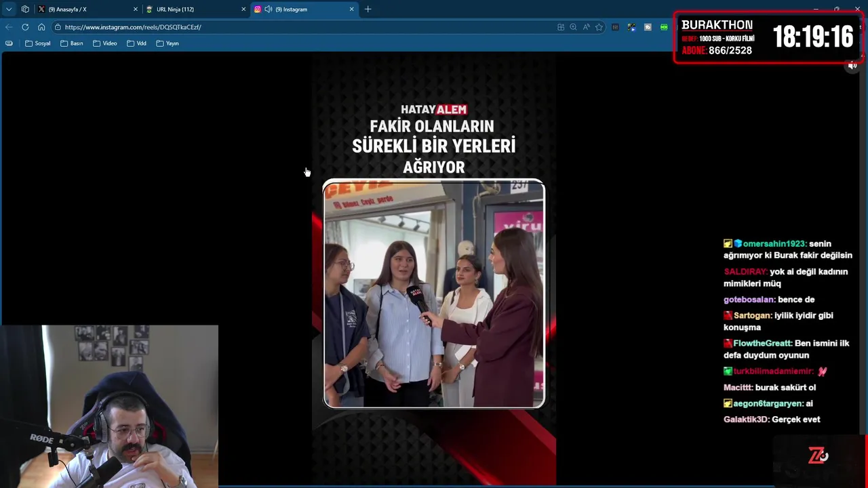
Task: View site information lock icon
Action: coord(58,27)
